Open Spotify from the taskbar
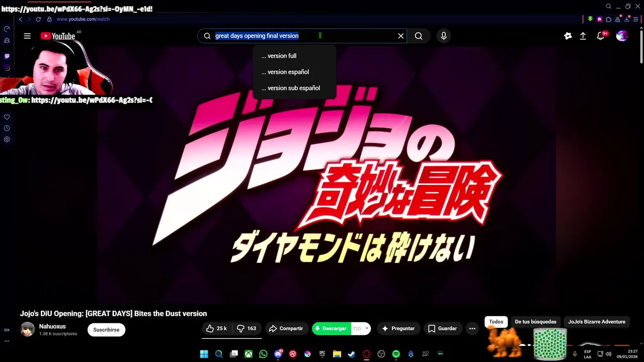Viewport: 644px width, 362px height. [396, 354]
